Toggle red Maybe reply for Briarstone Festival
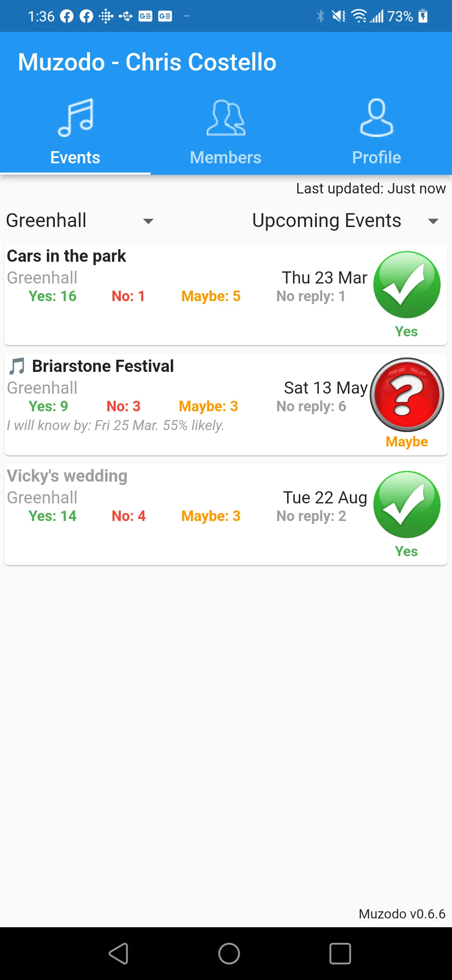This screenshot has height=980, width=452. [407, 395]
